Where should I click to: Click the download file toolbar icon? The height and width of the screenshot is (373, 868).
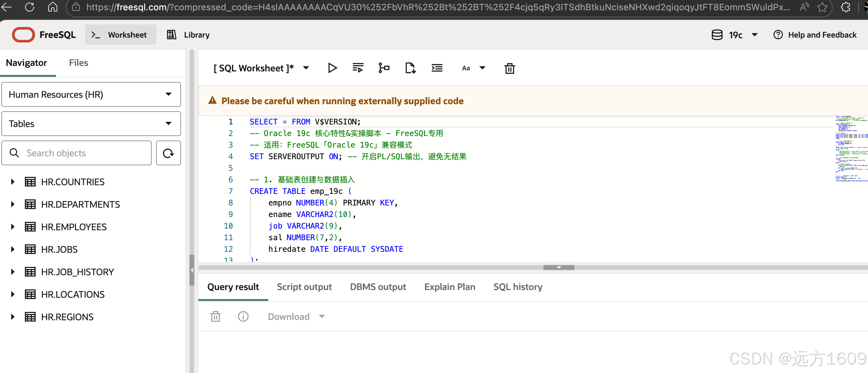[x=410, y=68]
